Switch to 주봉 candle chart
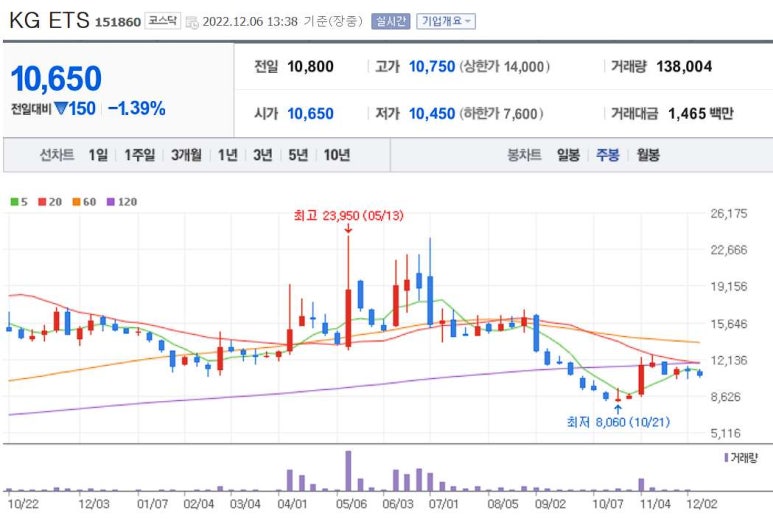The width and height of the screenshot is (773, 519). tap(607, 155)
